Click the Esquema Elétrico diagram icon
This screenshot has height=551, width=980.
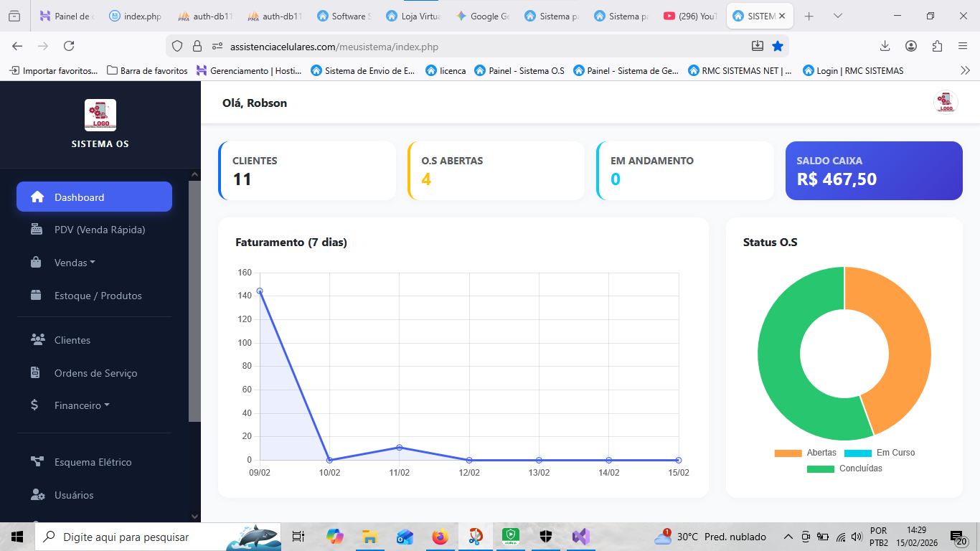[x=37, y=462]
